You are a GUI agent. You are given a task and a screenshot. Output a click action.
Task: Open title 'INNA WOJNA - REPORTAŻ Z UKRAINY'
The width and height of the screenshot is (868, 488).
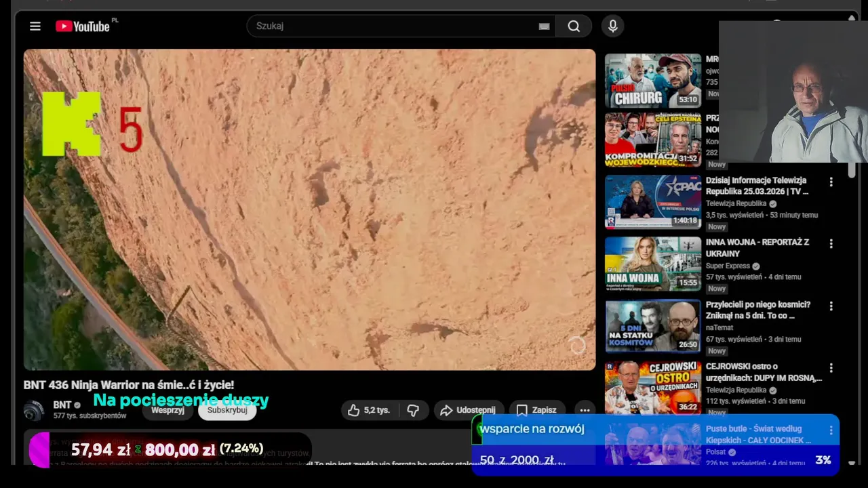[757, 247]
